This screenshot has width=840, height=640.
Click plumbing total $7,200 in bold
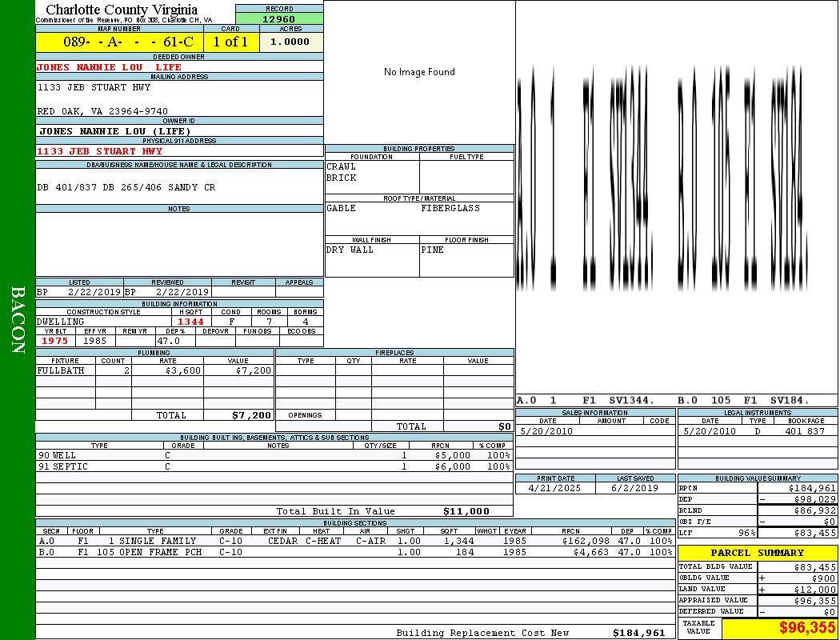(251, 415)
